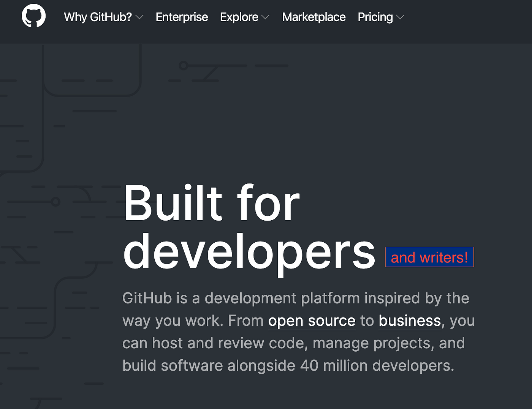Navigate to Marketplace

coord(313,17)
